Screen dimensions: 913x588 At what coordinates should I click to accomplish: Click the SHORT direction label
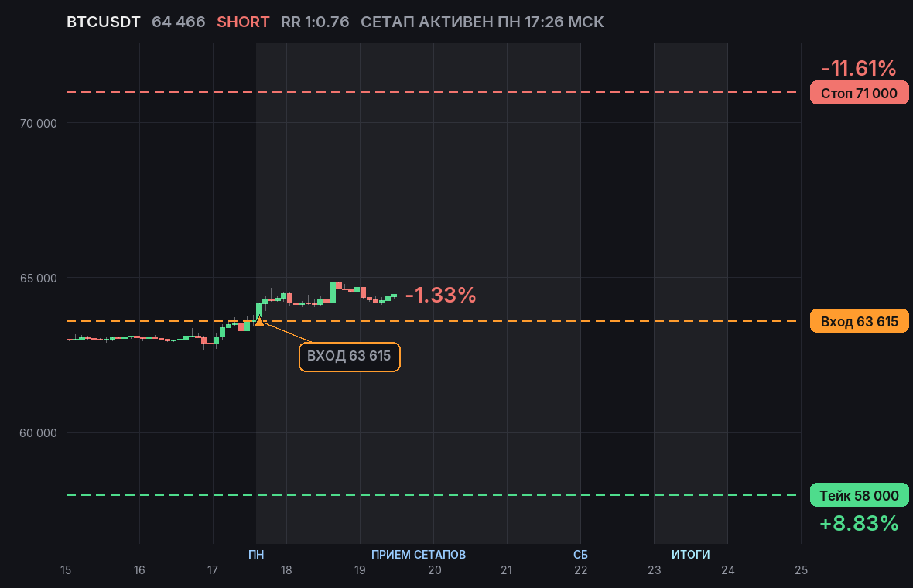pos(243,22)
